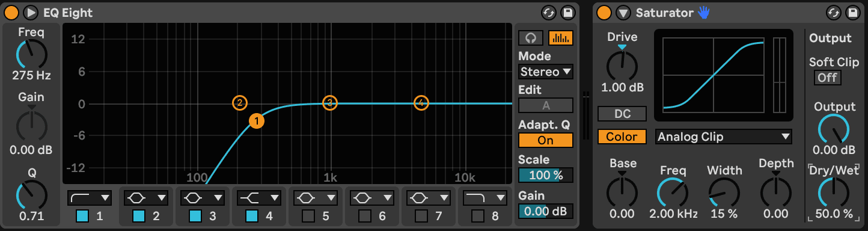Screen dimensions: 868x231
Task: Open band 7 filter type chooser
Action: [429, 197]
